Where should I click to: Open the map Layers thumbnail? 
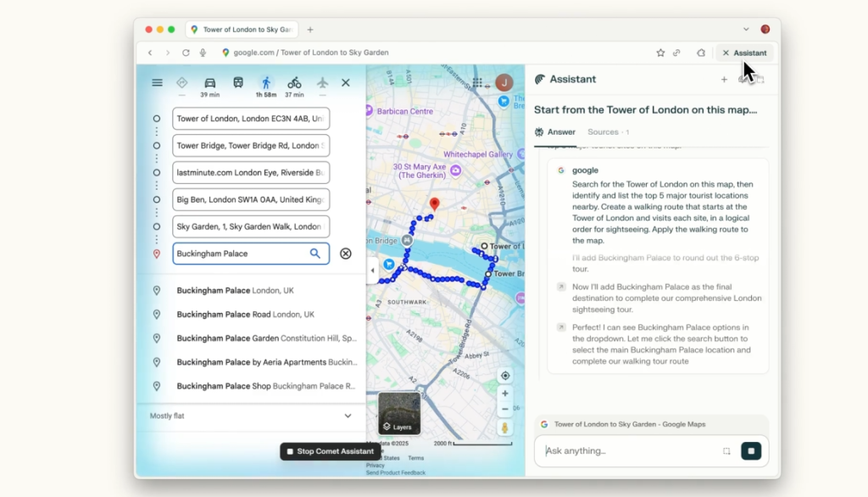click(399, 413)
